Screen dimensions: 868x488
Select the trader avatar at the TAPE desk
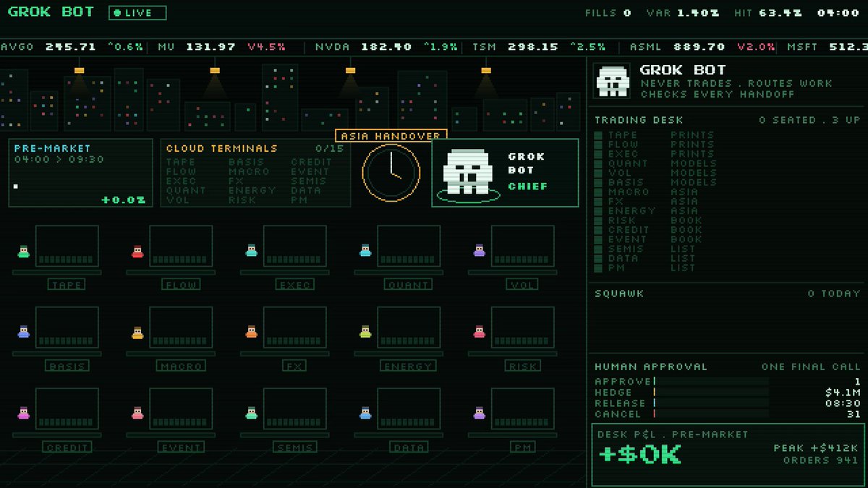(x=24, y=251)
